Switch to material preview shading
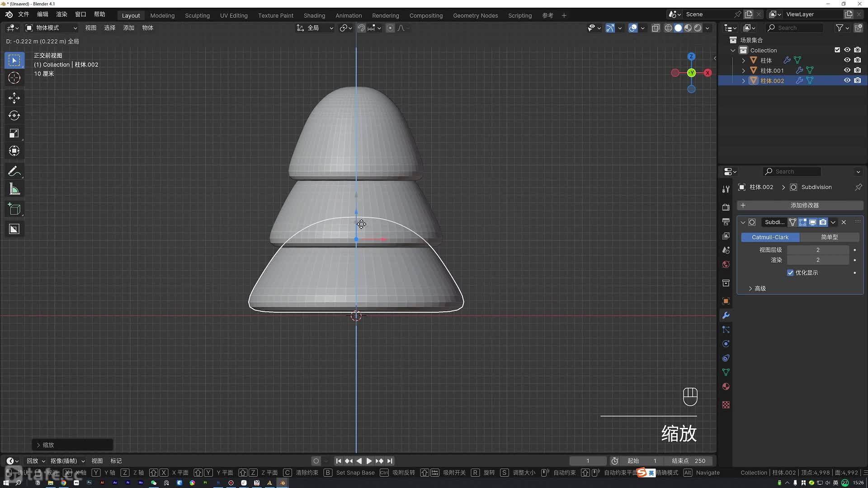Viewport: 868px width, 488px height. click(688, 28)
